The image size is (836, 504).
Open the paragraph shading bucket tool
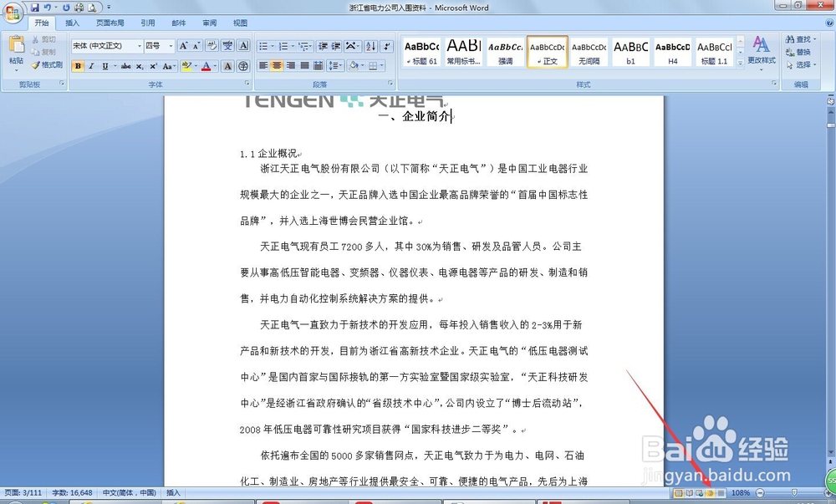(353, 65)
